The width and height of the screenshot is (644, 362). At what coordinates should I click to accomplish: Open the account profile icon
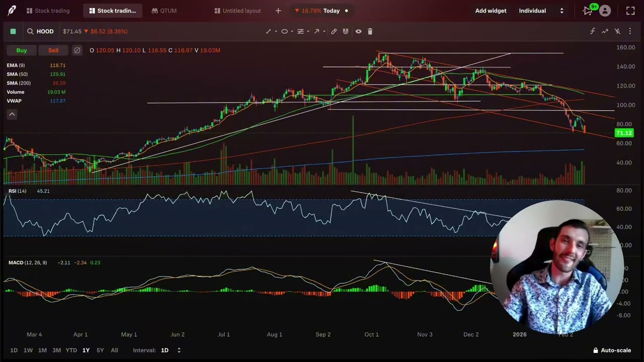(x=605, y=11)
